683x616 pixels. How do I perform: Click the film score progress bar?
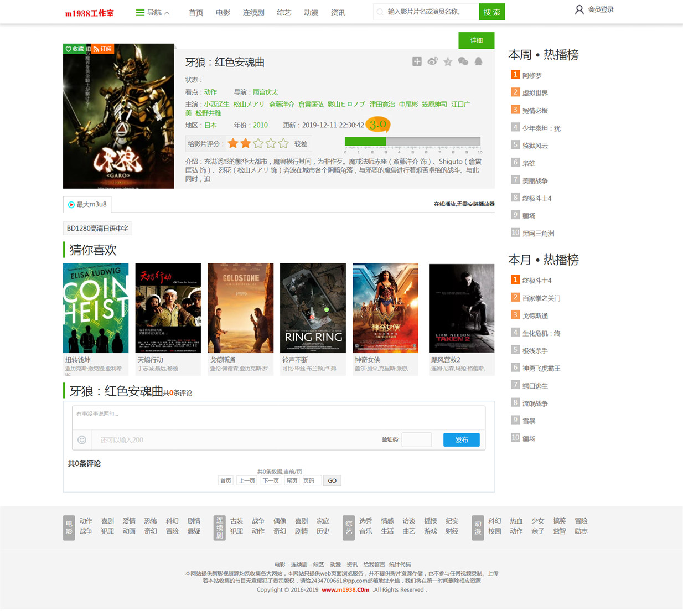pyautogui.click(x=412, y=142)
